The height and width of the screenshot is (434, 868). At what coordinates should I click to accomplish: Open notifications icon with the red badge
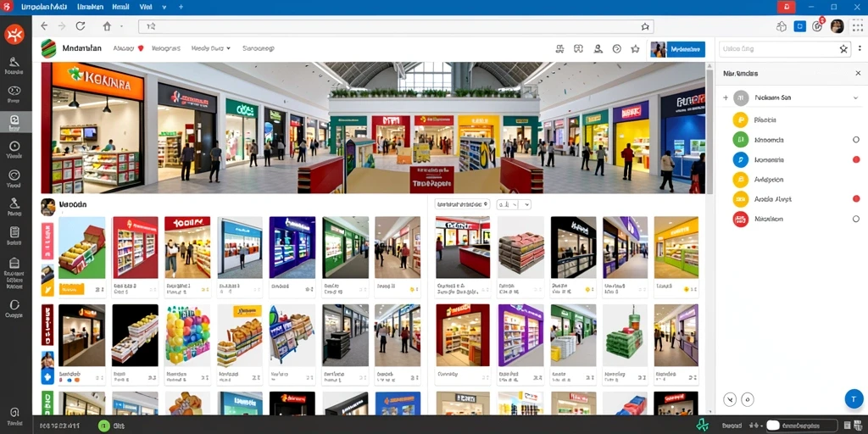pos(818,25)
